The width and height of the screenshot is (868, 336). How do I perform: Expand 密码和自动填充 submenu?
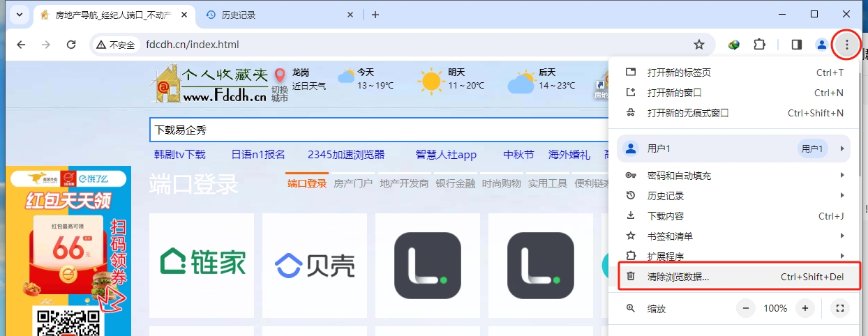coord(735,176)
